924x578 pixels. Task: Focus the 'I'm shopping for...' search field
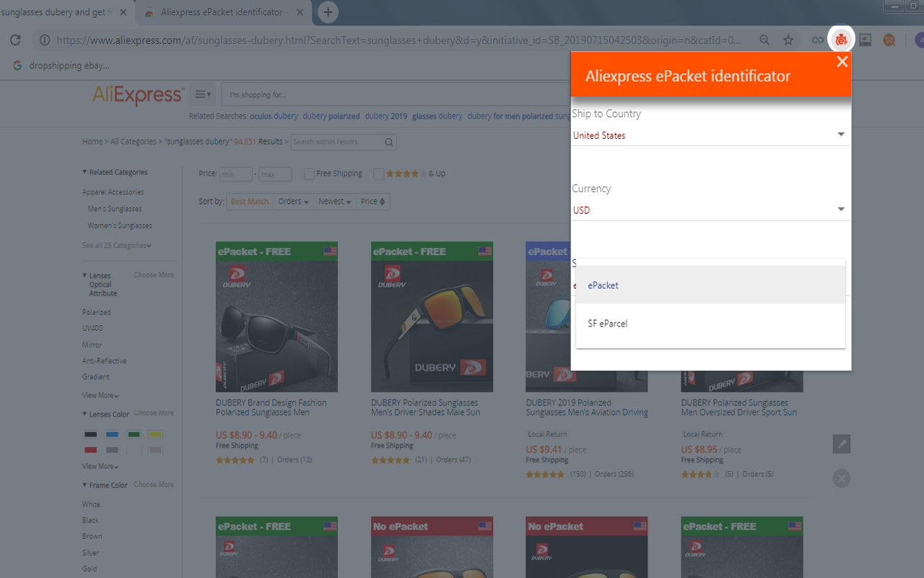coord(396,95)
